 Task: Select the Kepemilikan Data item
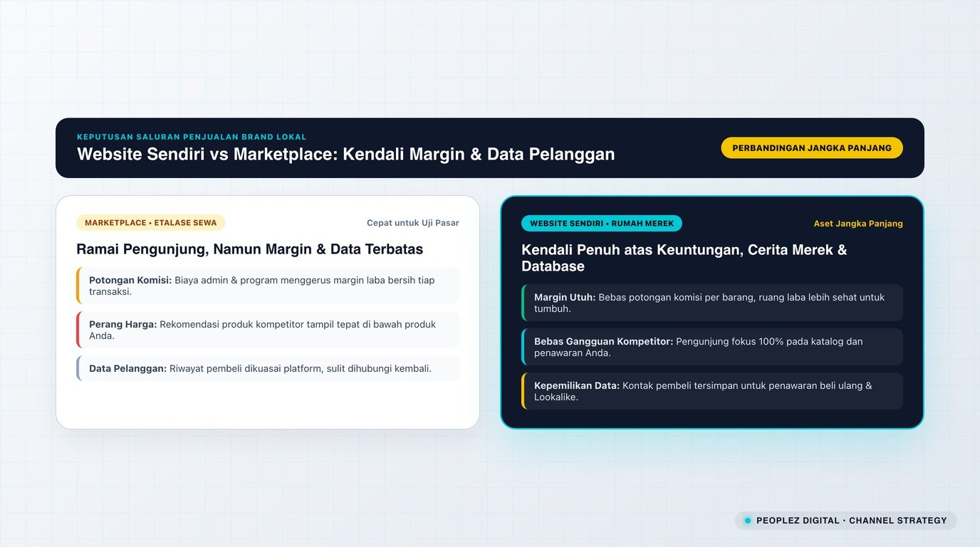(x=712, y=391)
